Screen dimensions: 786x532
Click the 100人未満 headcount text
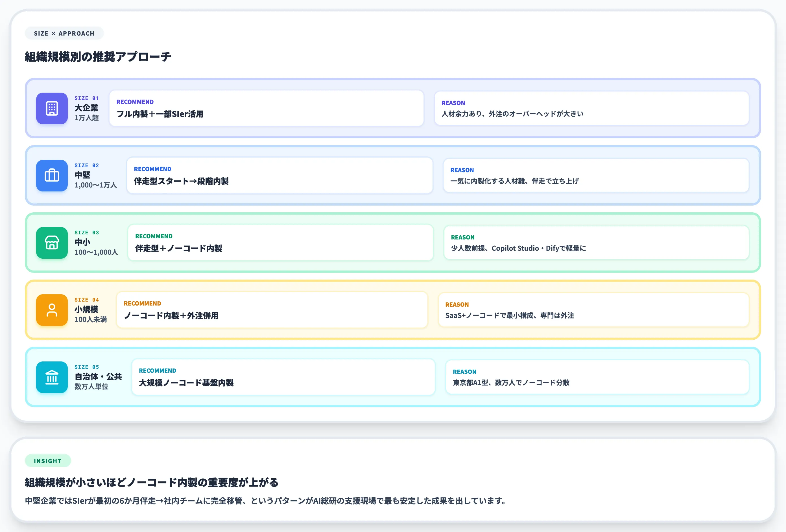91,319
